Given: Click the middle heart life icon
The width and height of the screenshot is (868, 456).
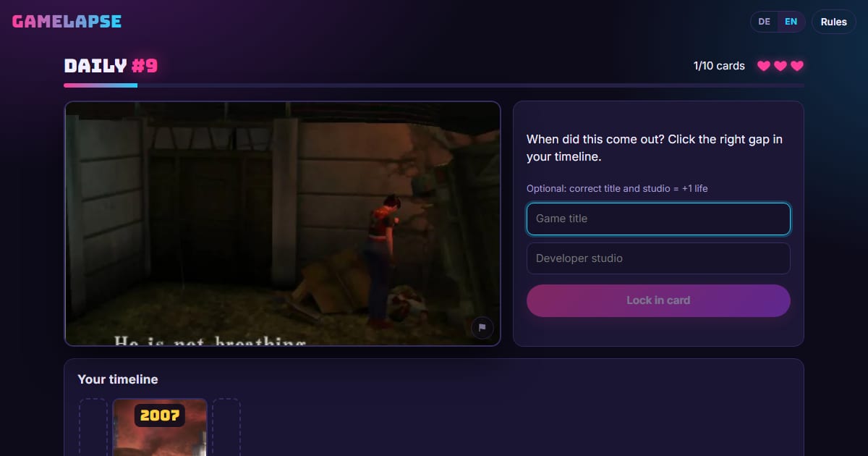Looking at the screenshot, I should pos(780,66).
